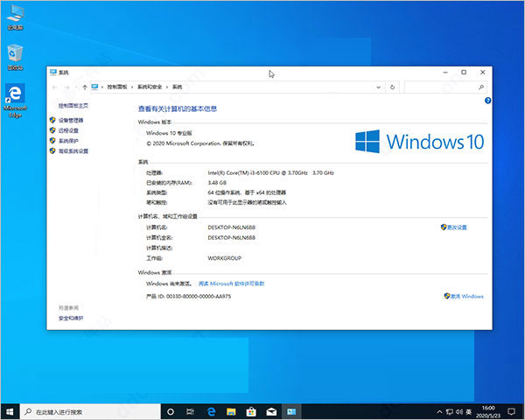
Task: Open File Explorer from taskbar
Action: pos(231,412)
